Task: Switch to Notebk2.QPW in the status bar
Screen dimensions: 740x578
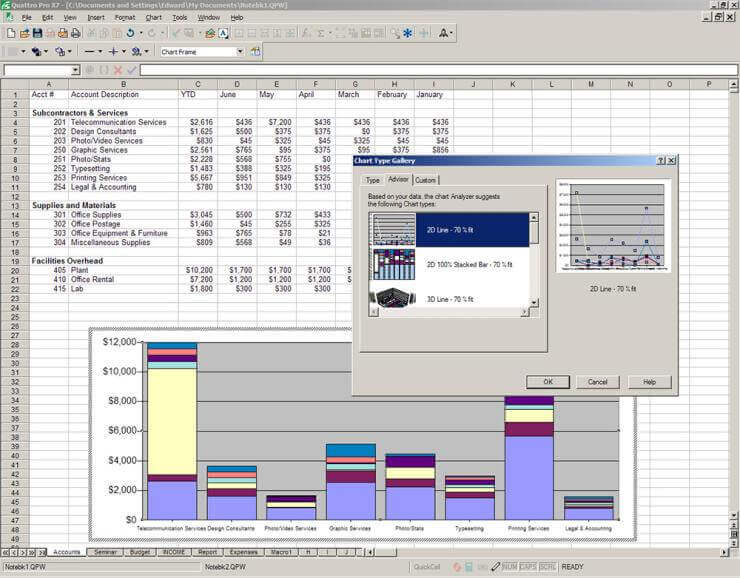Action: coord(225,567)
